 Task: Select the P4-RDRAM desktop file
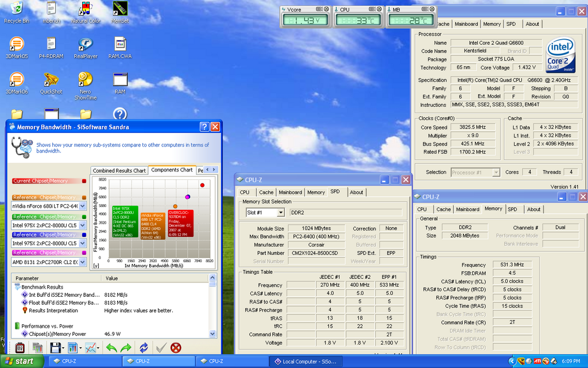tap(51, 48)
